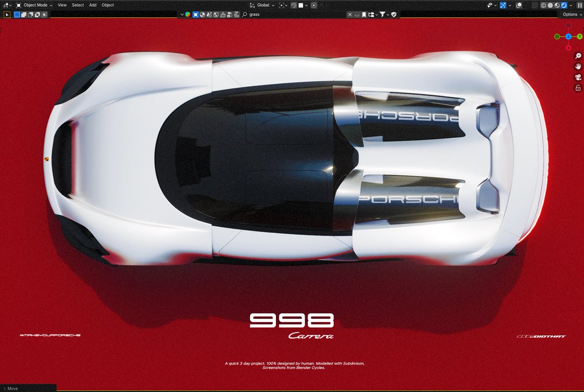Open the Object menu
Viewport: 584px width, 392px height.
tap(108, 5)
